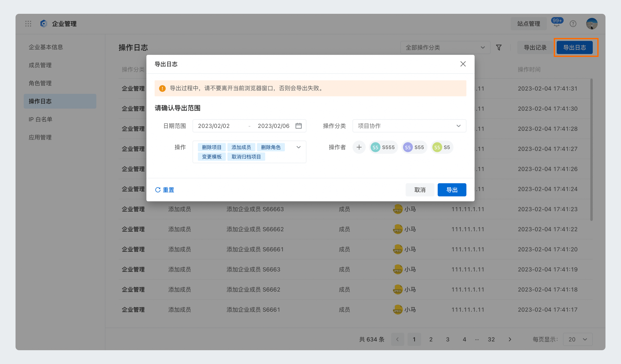The width and height of the screenshot is (621, 364).
Task: Expand the 操作 multi-select chevron
Action: (298, 147)
